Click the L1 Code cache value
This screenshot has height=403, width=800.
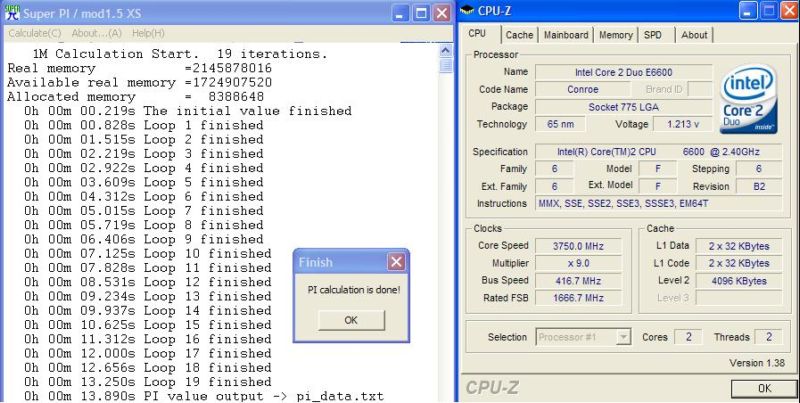tap(739, 263)
